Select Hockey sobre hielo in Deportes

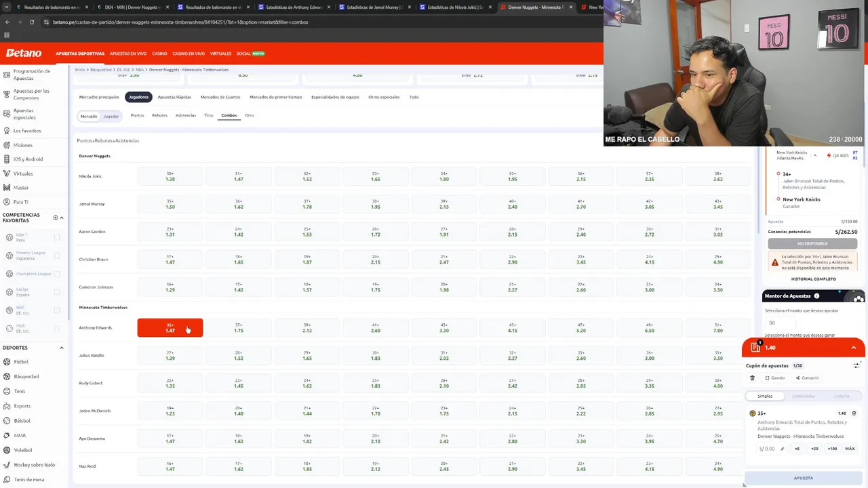(x=34, y=465)
